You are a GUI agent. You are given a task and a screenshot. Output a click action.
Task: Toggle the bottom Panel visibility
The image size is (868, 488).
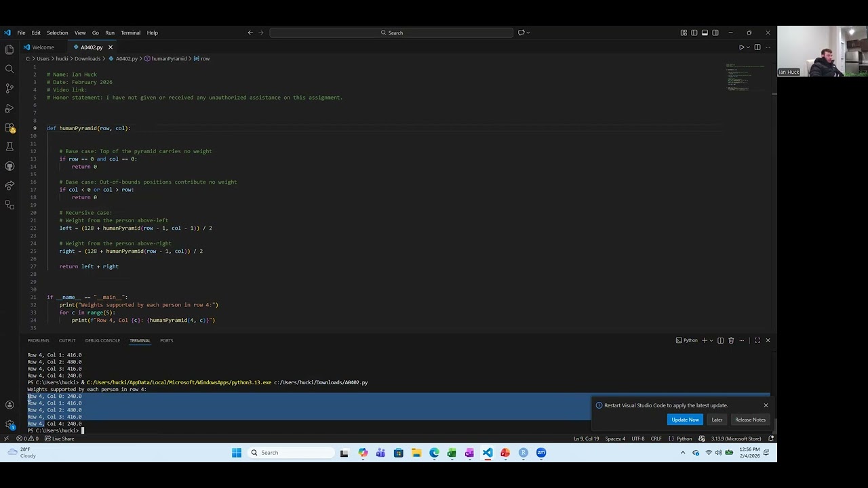click(x=705, y=33)
